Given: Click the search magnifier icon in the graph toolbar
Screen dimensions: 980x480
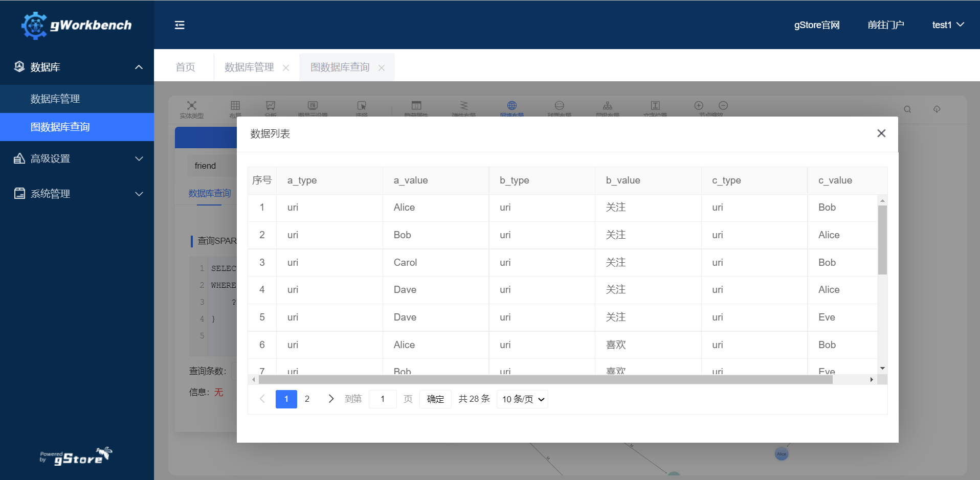Looking at the screenshot, I should coord(907,109).
